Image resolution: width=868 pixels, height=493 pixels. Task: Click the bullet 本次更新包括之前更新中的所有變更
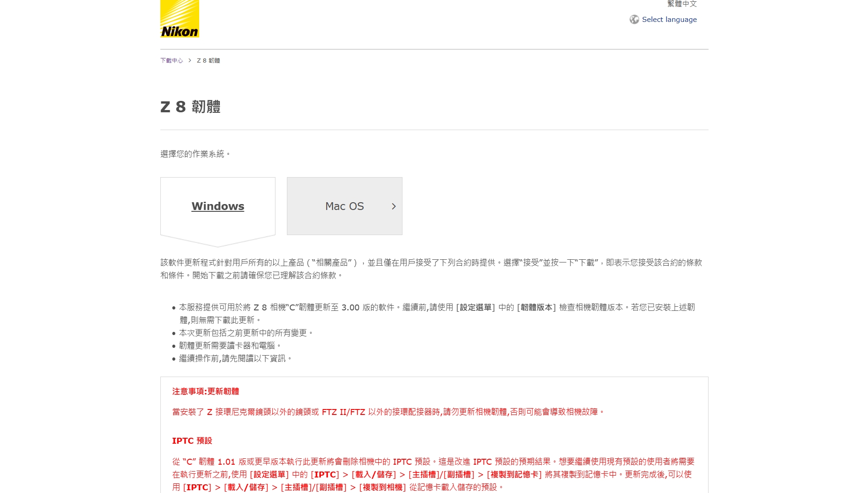click(x=246, y=333)
